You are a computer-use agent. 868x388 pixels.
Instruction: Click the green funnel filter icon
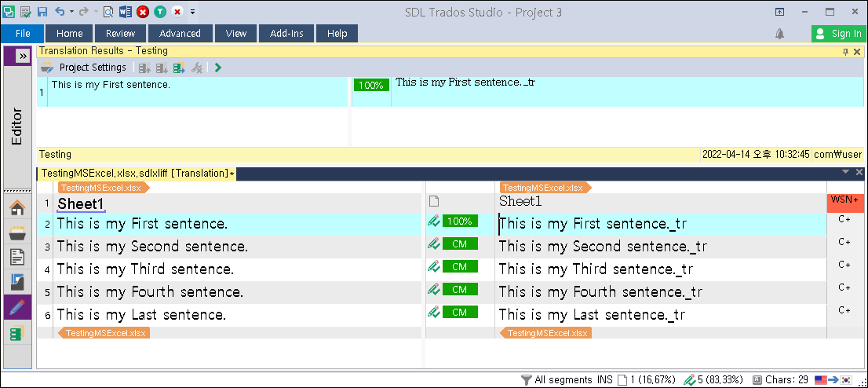point(159,12)
